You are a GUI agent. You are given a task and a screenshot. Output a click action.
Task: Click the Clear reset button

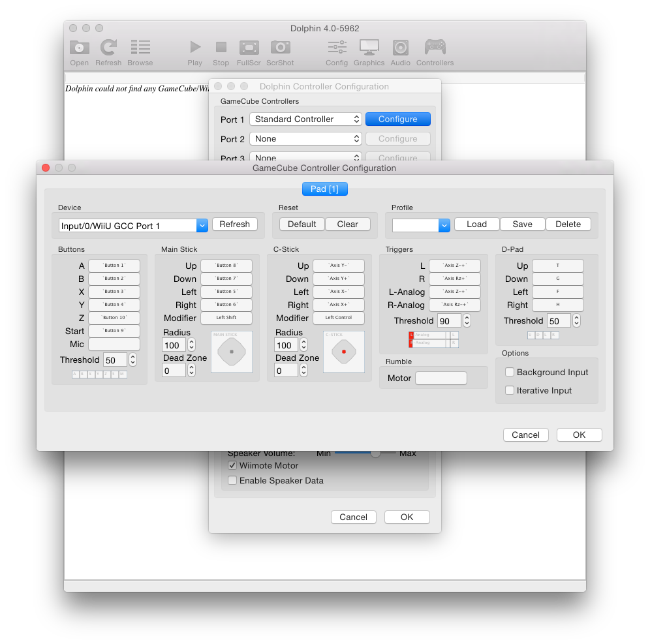[347, 224]
